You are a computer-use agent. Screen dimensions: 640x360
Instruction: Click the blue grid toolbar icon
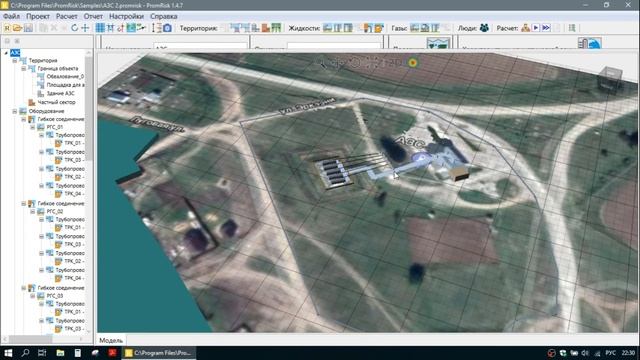tap(100, 28)
